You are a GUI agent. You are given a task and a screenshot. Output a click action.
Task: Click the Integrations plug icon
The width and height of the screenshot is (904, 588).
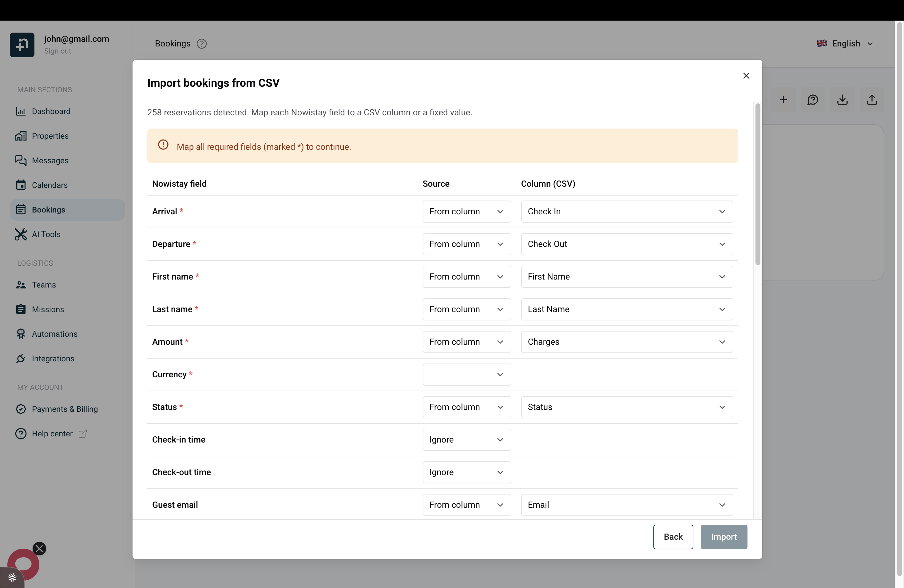click(x=21, y=359)
